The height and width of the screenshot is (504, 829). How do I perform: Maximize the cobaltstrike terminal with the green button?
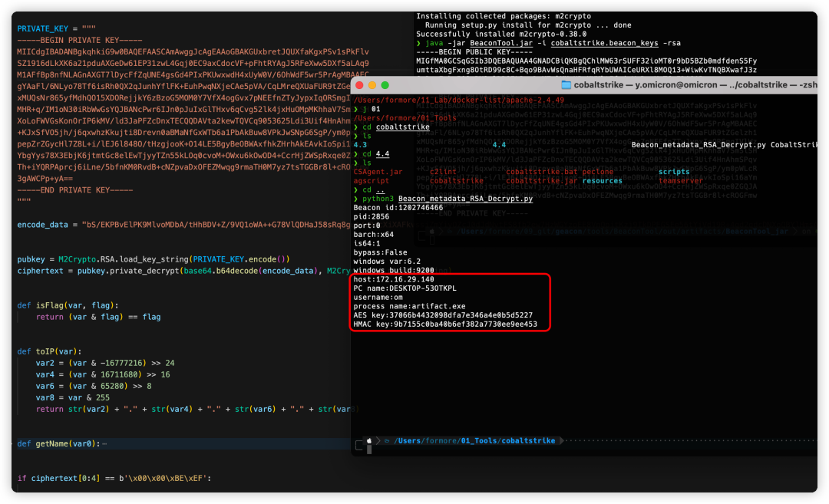(385, 85)
